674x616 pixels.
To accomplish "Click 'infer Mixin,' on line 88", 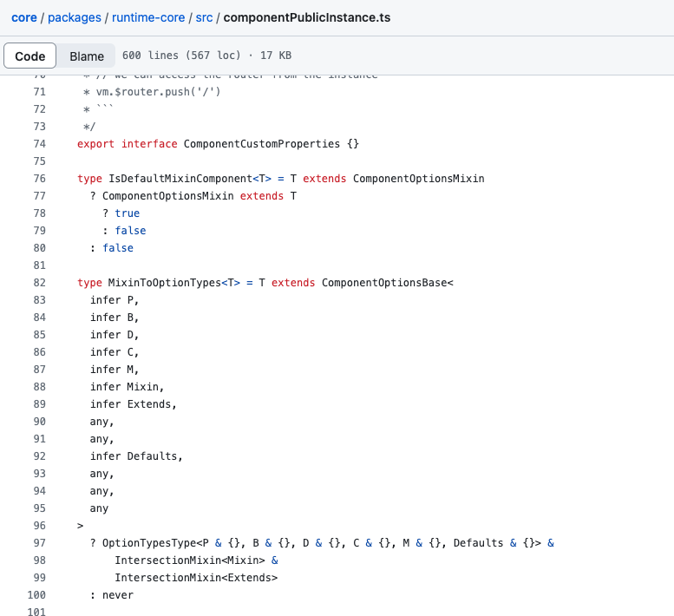I will (128, 387).
